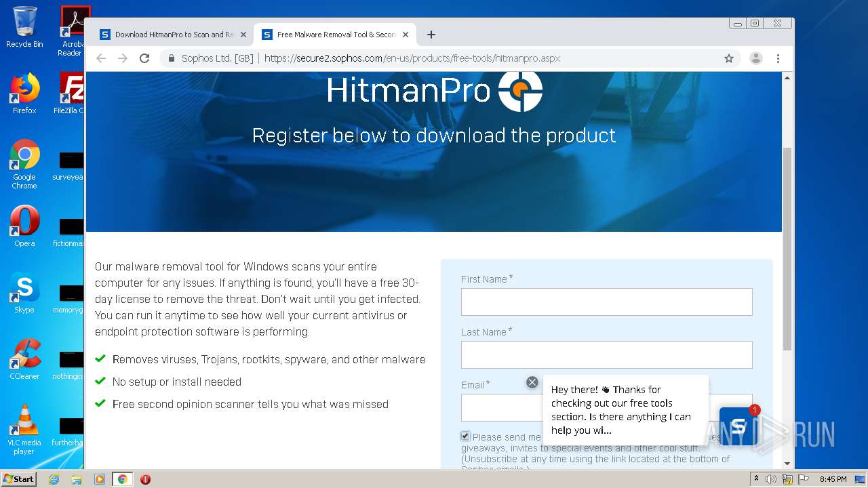
Task: Open the Chrome profile avatar menu
Action: point(755,58)
